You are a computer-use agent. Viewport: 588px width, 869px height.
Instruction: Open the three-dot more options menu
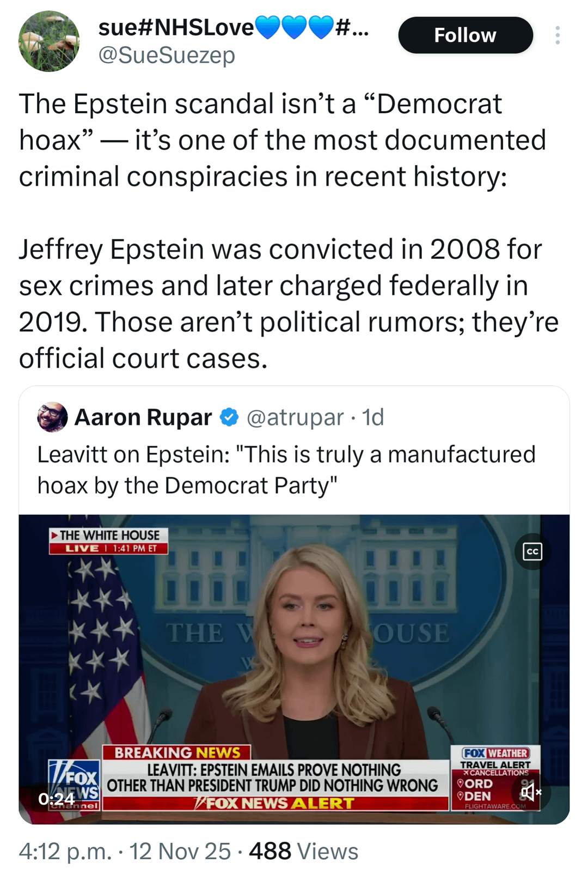coord(557,35)
